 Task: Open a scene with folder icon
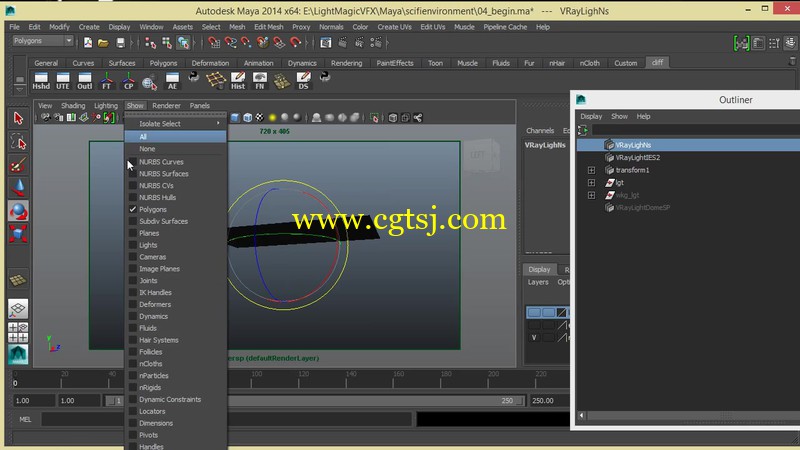tap(103, 43)
